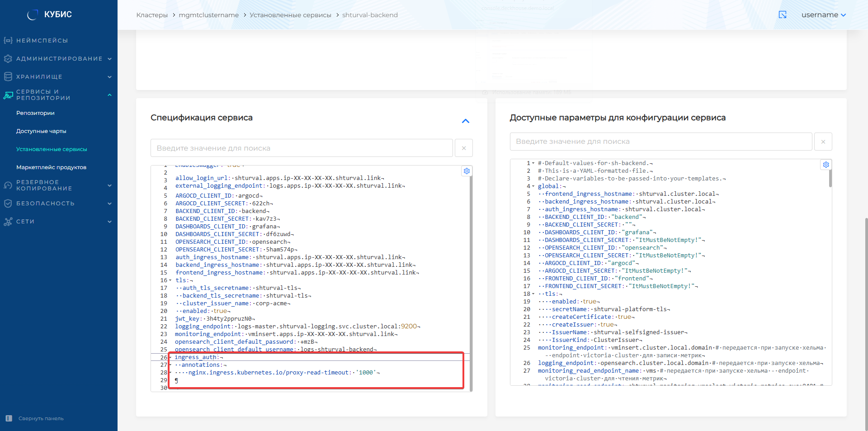The width and height of the screenshot is (868, 431).
Task: Fold the tls block at line 16
Action: (170, 280)
